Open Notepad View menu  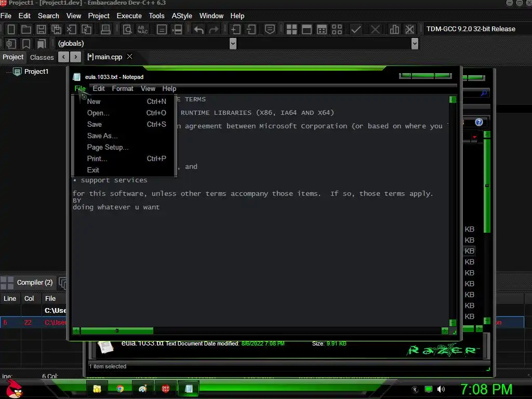click(148, 88)
